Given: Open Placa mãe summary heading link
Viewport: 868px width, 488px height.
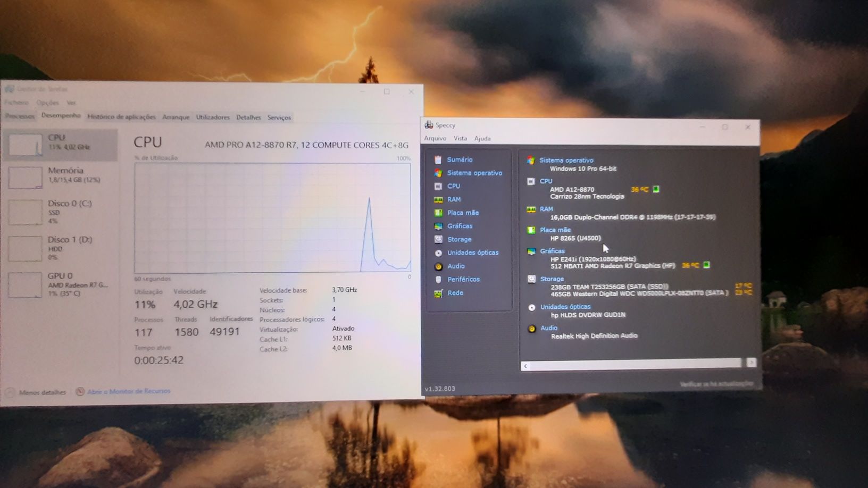Looking at the screenshot, I should click(x=555, y=230).
